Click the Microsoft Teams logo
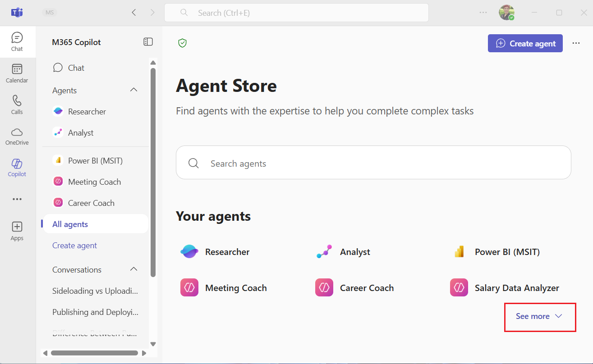Image resolution: width=593 pixels, height=364 pixels. pyautogui.click(x=17, y=13)
